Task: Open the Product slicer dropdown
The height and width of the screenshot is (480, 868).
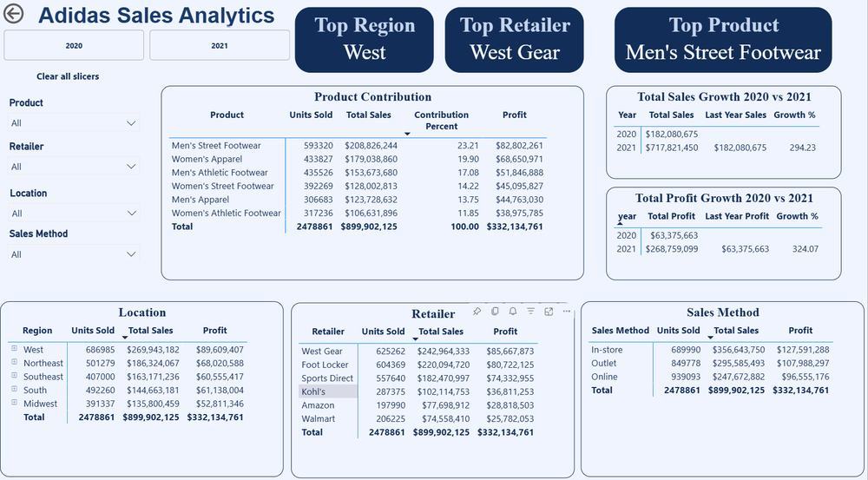Action: pyautogui.click(x=74, y=123)
